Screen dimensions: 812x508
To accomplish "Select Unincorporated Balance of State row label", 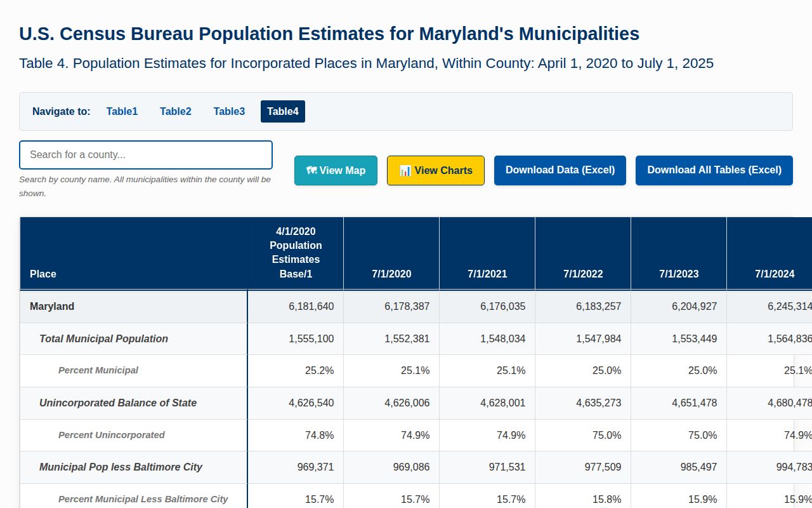I will pyautogui.click(x=118, y=403).
